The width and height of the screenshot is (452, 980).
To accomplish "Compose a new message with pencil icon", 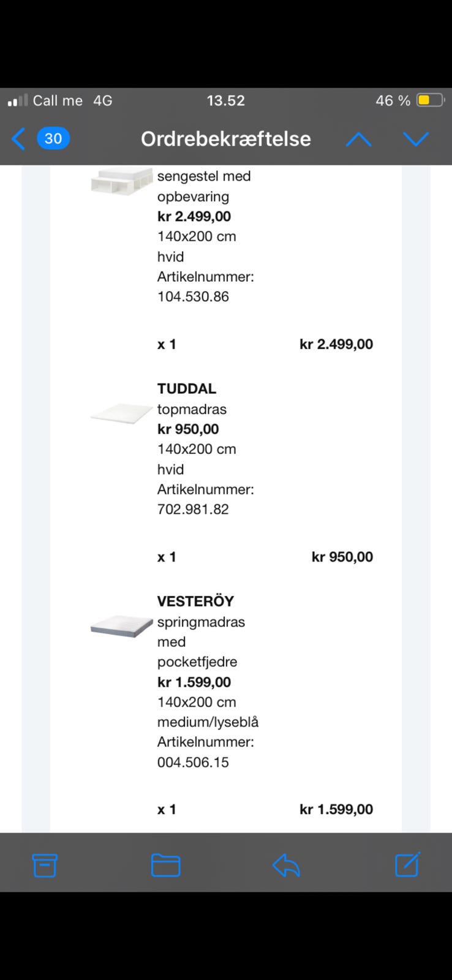I will click(x=407, y=864).
